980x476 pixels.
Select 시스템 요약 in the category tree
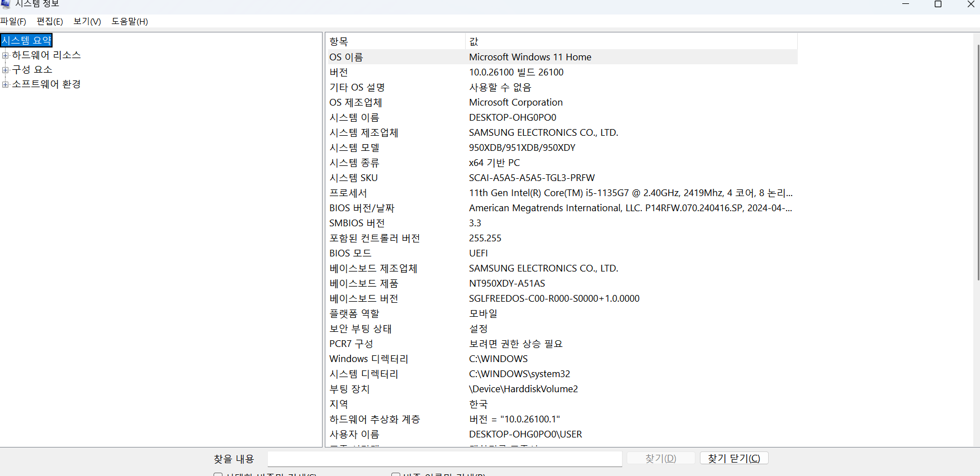tap(26, 41)
